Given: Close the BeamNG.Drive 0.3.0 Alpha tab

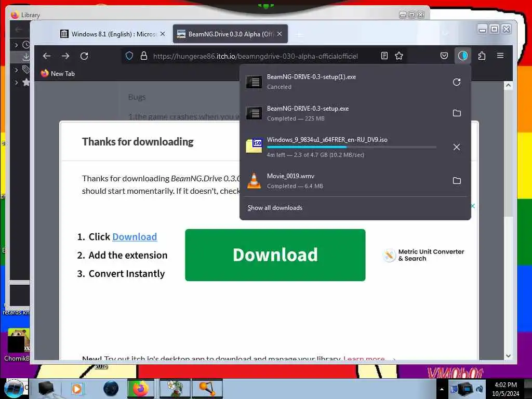Looking at the screenshot, I should pos(280,34).
